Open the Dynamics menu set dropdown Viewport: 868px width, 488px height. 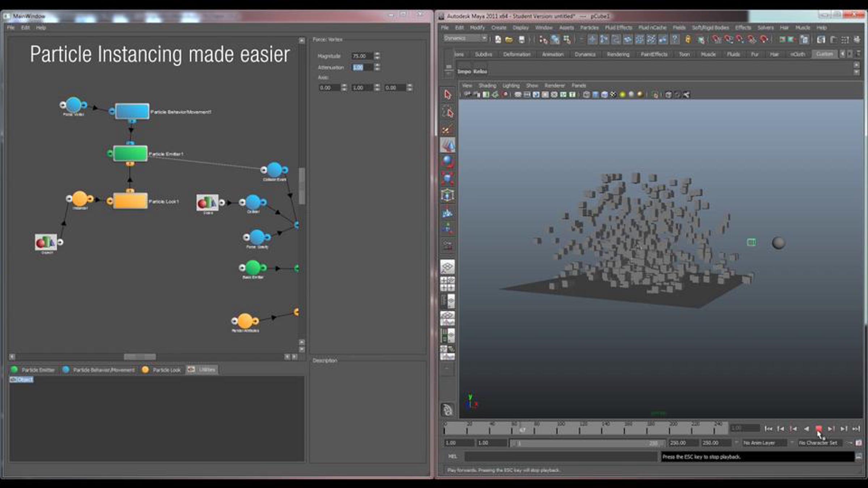click(465, 38)
